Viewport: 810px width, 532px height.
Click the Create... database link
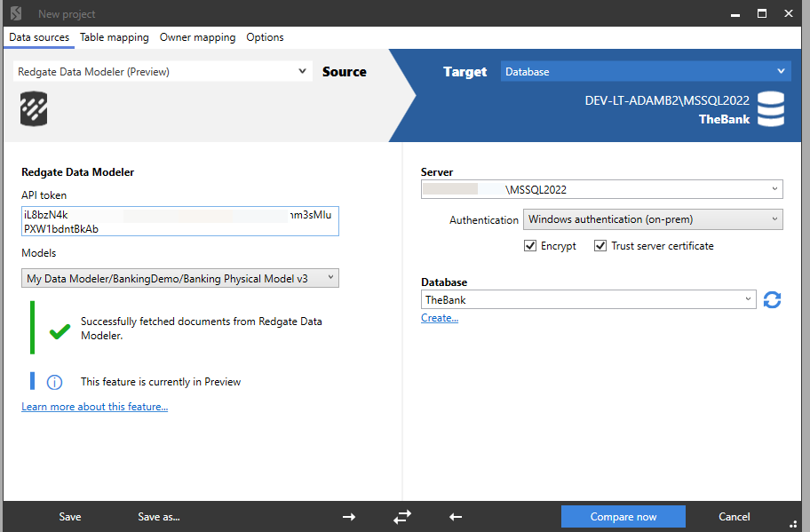[x=439, y=317]
